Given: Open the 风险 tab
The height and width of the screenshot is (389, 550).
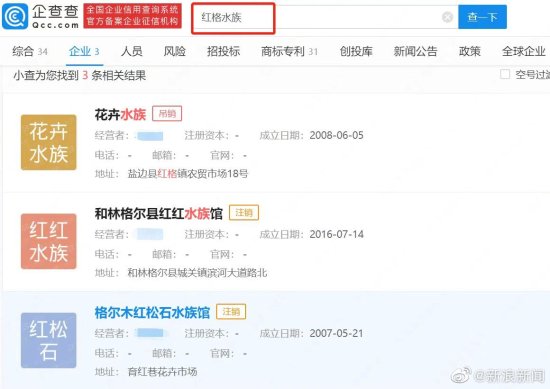Looking at the screenshot, I should coord(175,52).
